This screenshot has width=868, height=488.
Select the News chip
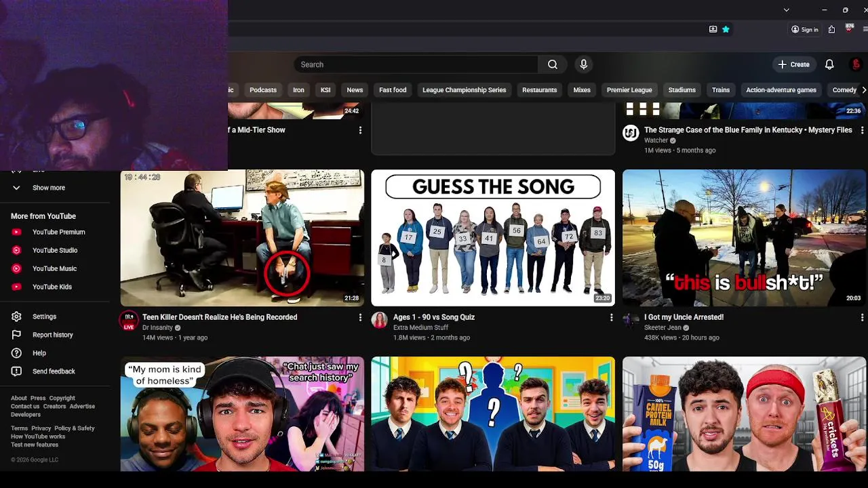355,89
